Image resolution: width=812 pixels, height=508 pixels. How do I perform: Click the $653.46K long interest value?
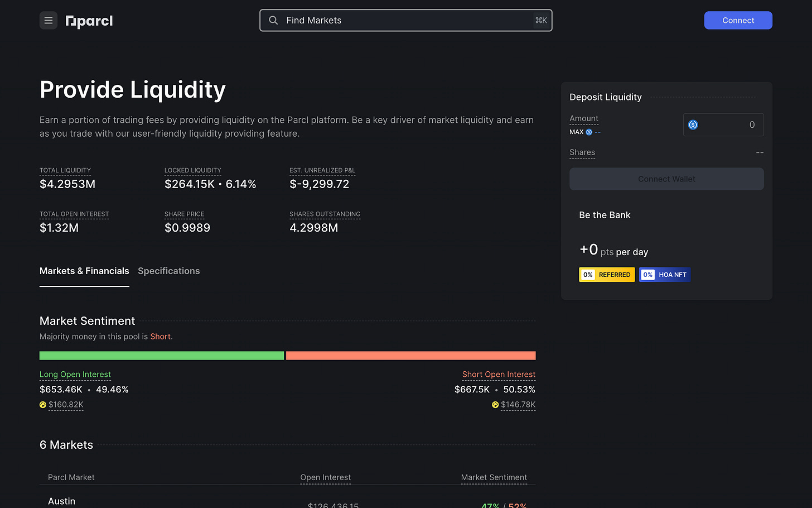[x=61, y=390]
